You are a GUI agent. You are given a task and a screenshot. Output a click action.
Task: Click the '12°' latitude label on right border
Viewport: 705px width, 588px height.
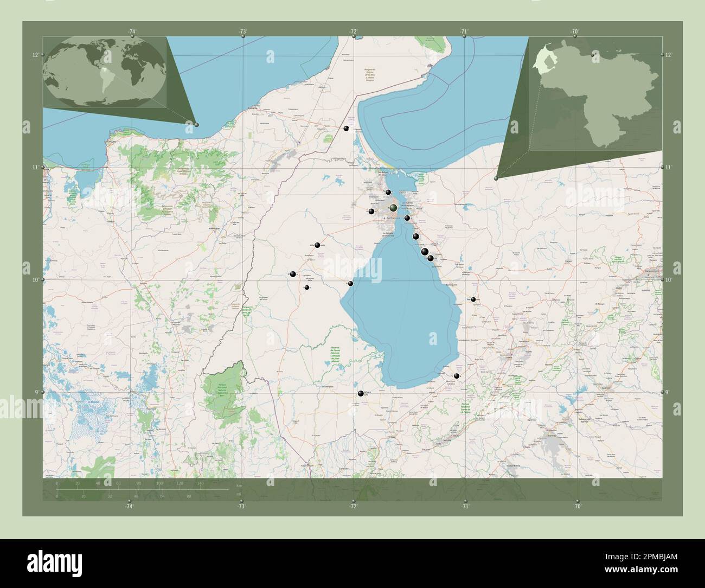click(x=669, y=55)
